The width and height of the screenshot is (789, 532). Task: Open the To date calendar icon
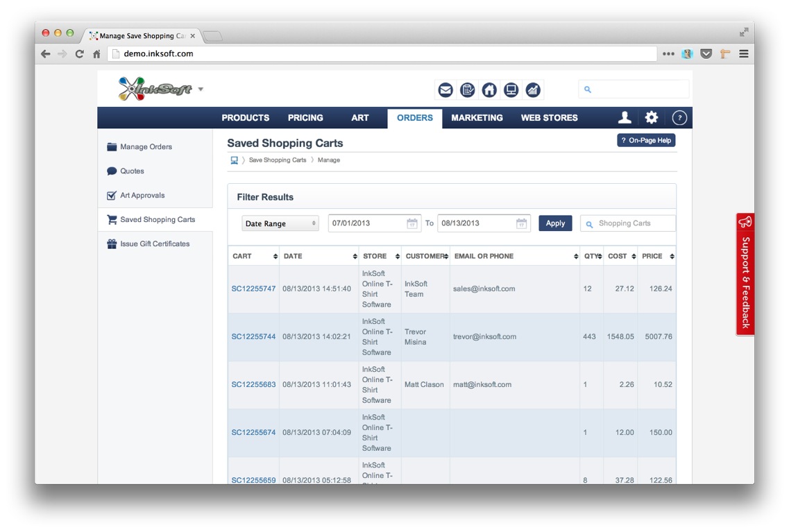[521, 223]
